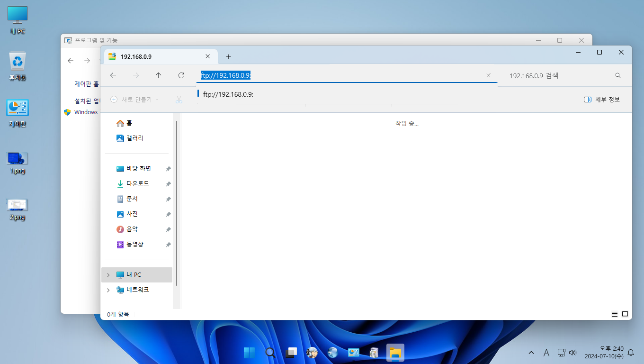Screen dimensions: 644x364
Task: Click the pin icon beside 음악
Action: pos(168,229)
